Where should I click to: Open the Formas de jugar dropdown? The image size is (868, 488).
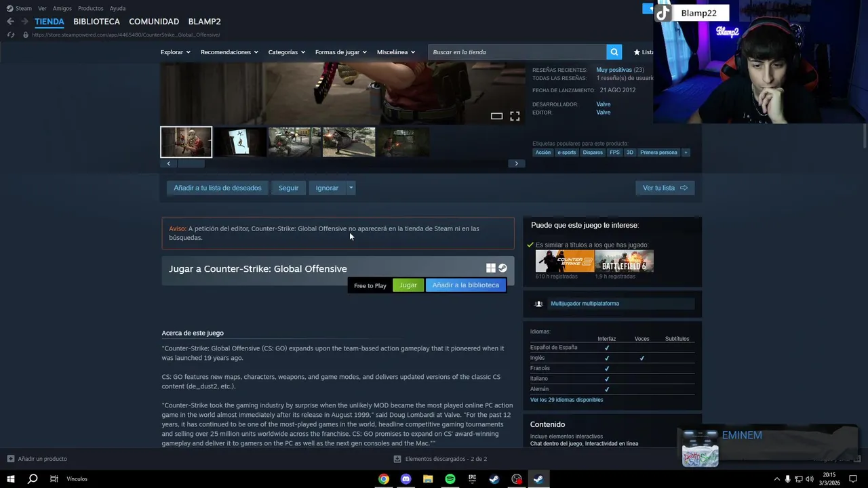[340, 52]
